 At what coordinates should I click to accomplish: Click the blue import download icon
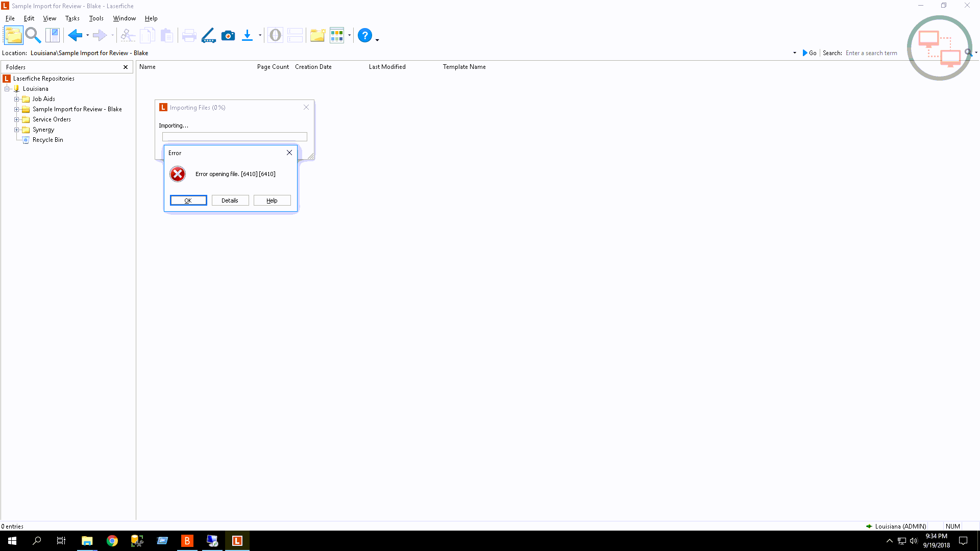coord(247,35)
